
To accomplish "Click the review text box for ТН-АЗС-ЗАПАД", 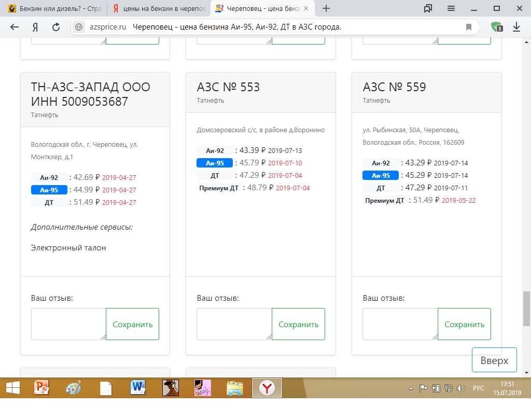I will 68,324.
